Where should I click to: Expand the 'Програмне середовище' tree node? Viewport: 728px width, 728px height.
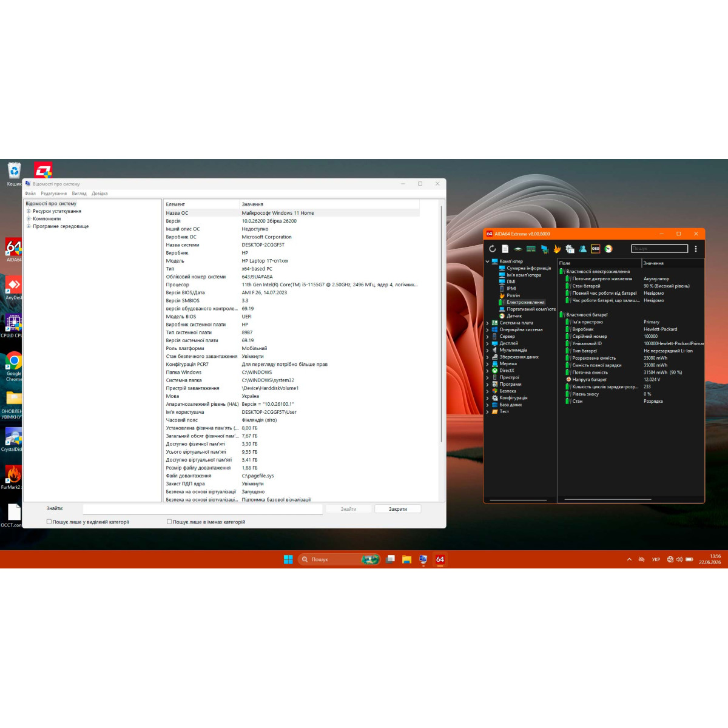[29, 226]
